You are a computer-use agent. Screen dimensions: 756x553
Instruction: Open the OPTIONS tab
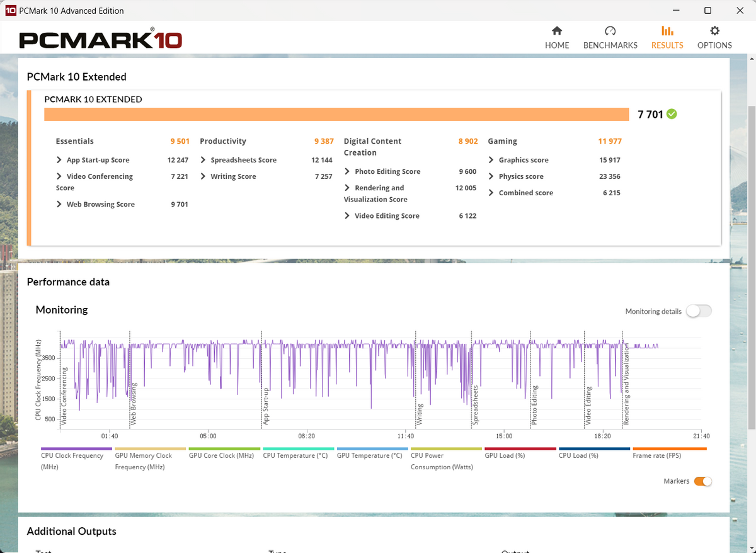tap(714, 38)
